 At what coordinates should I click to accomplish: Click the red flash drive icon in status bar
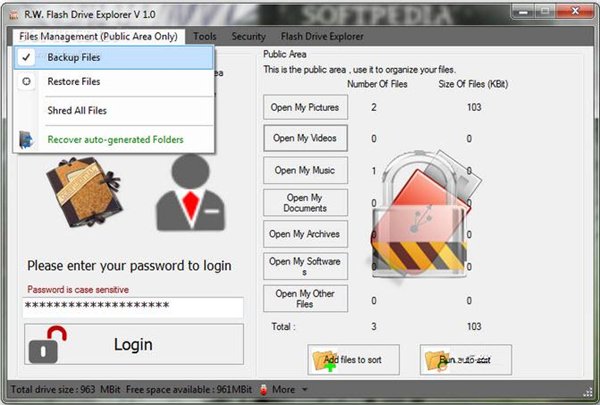(263, 390)
